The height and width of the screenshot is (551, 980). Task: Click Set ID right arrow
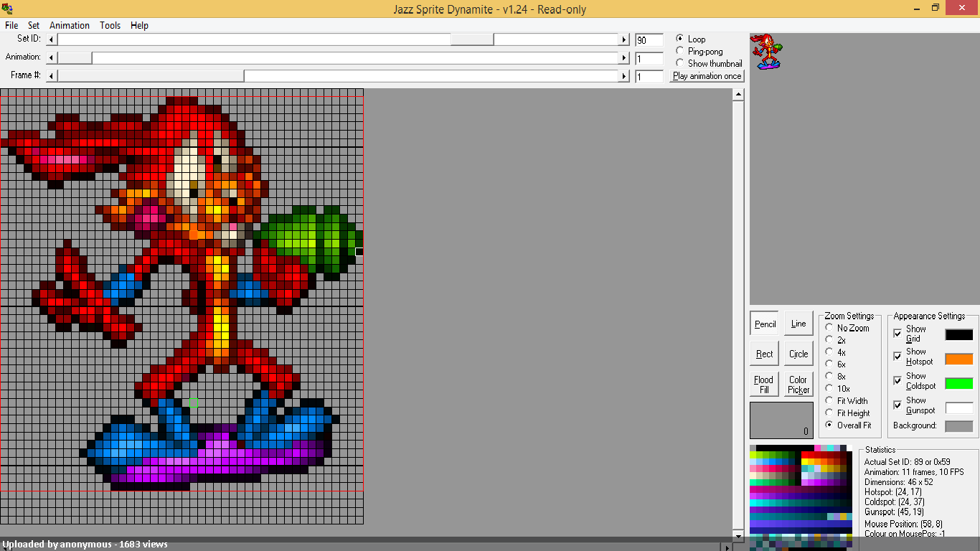tap(624, 39)
